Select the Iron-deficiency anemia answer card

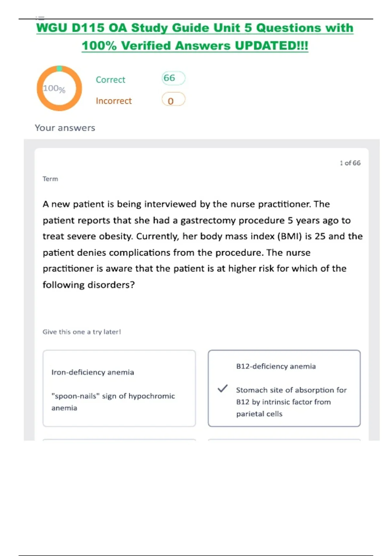(119, 388)
